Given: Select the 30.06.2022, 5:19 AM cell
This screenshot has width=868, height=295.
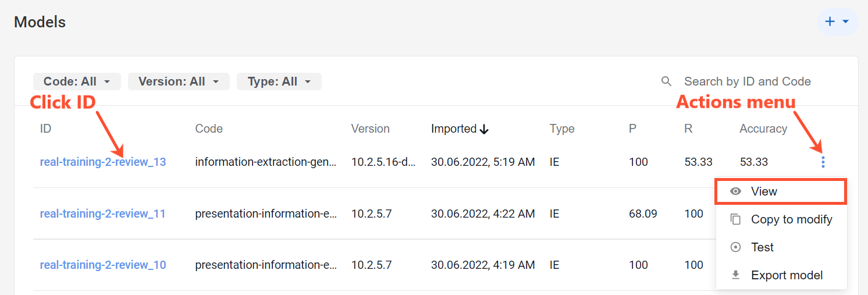Looking at the screenshot, I should coord(483,162).
